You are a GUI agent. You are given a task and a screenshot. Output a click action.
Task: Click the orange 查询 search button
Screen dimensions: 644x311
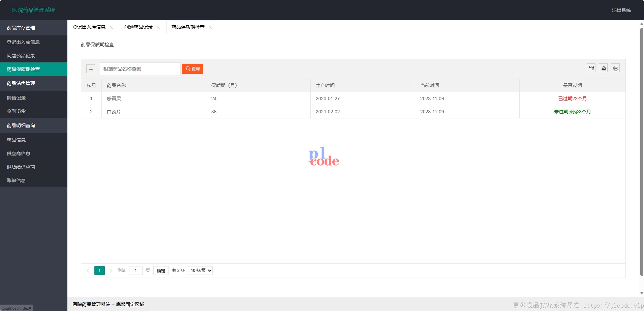pyautogui.click(x=192, y=69)
